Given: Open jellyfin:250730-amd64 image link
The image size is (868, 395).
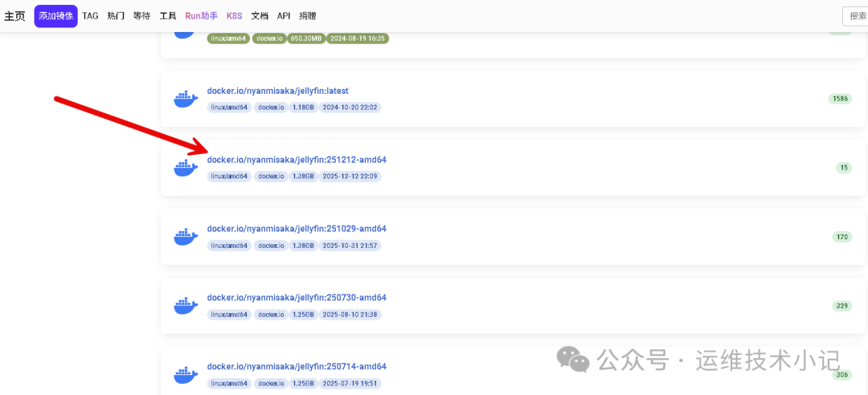Looking at the screenshot, I should [x=297, y=298].
